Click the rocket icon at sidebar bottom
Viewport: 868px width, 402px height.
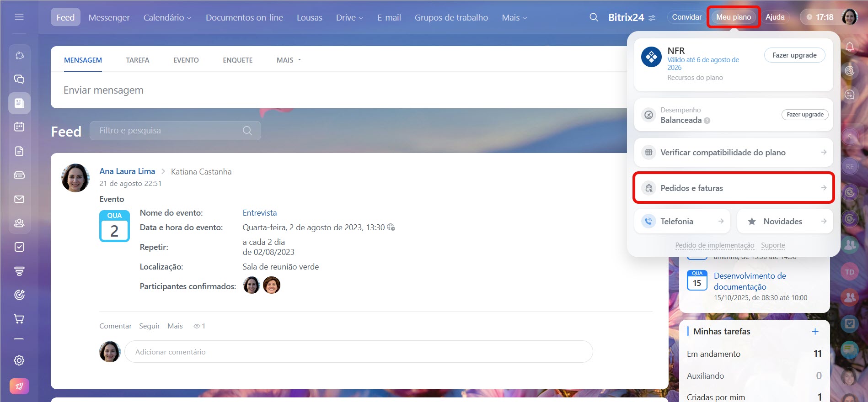(x=19, y=386)
